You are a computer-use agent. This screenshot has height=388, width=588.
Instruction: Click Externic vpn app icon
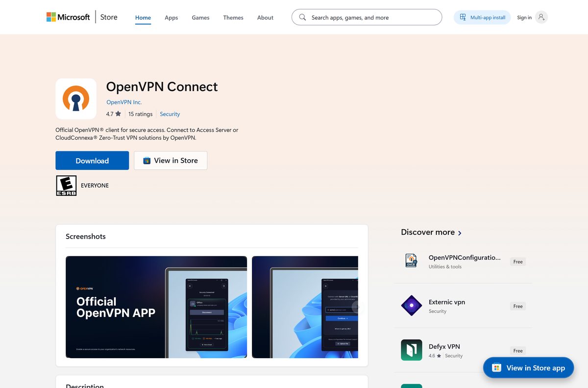[411, 306]
